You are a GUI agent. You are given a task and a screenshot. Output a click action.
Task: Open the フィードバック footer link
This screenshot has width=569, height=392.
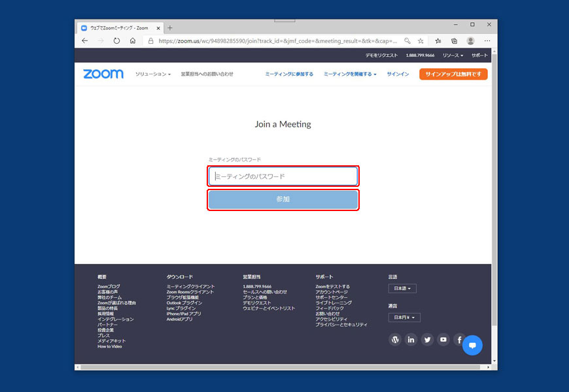[x=330, y=308]
